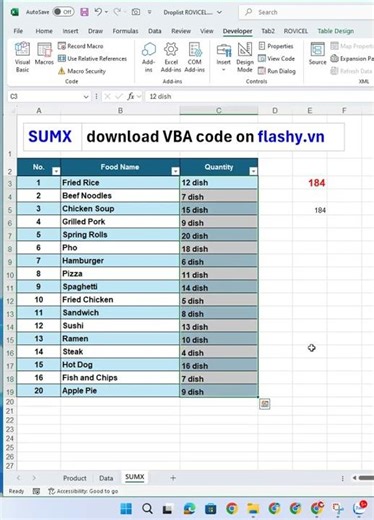Select the Spring Rolls cell
The image size is (374, 520).
(x=120, y=235)
